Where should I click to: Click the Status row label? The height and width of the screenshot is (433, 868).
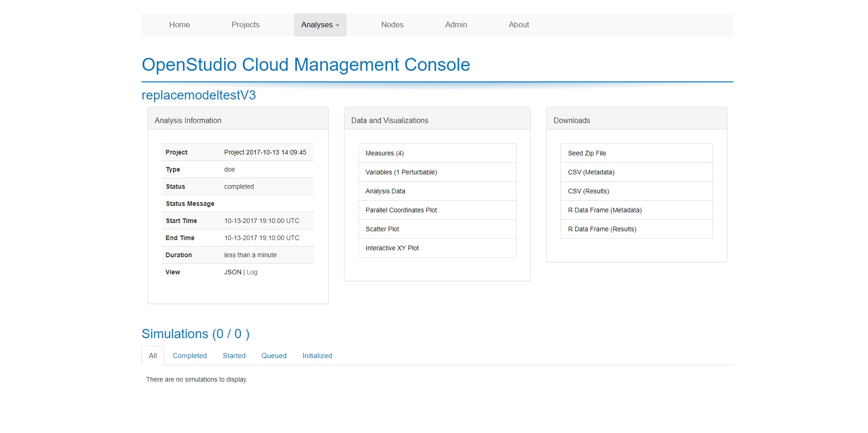pos(175,186)
